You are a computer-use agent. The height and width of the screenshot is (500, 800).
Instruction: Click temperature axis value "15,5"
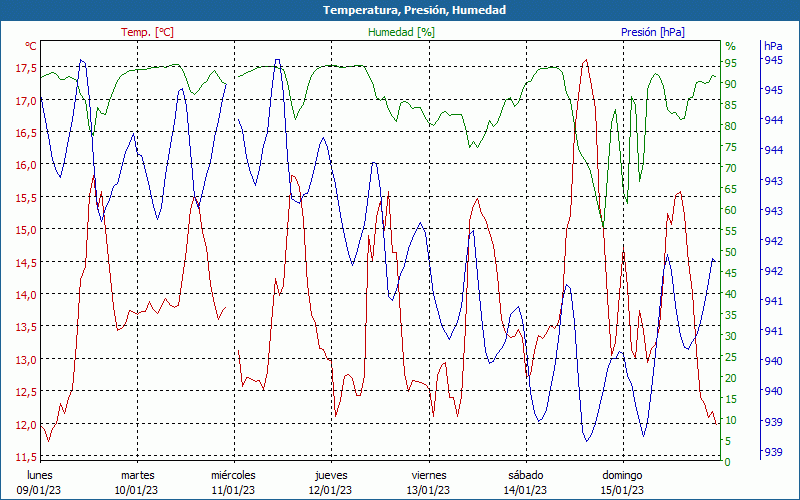click(26, 198)
